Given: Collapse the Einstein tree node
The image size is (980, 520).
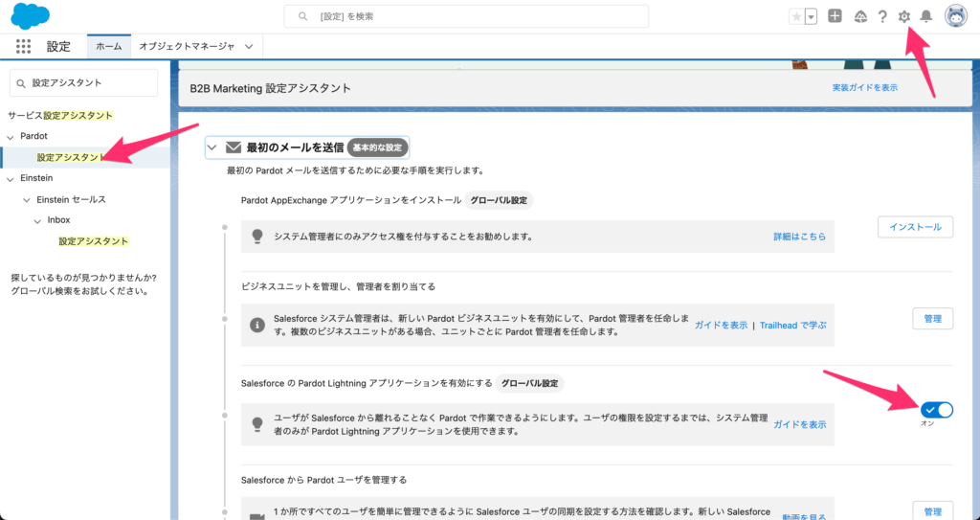Looking at the screenshot, I should point(10,179).
